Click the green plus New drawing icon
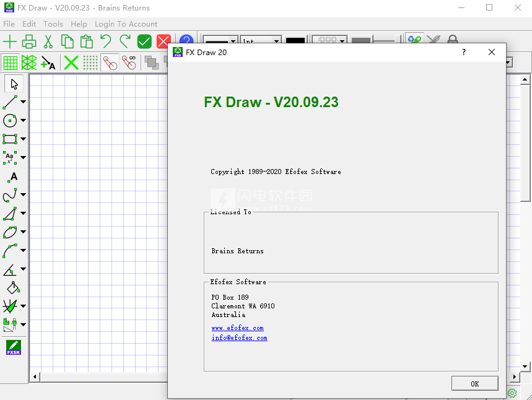The width and height of the screenshot is (532, 400). (10, 41)
